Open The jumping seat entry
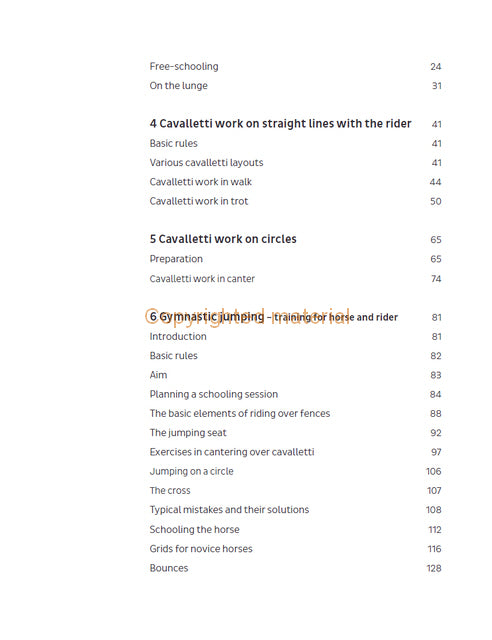This screenshot has width=492, height=640. coord(188,433)
